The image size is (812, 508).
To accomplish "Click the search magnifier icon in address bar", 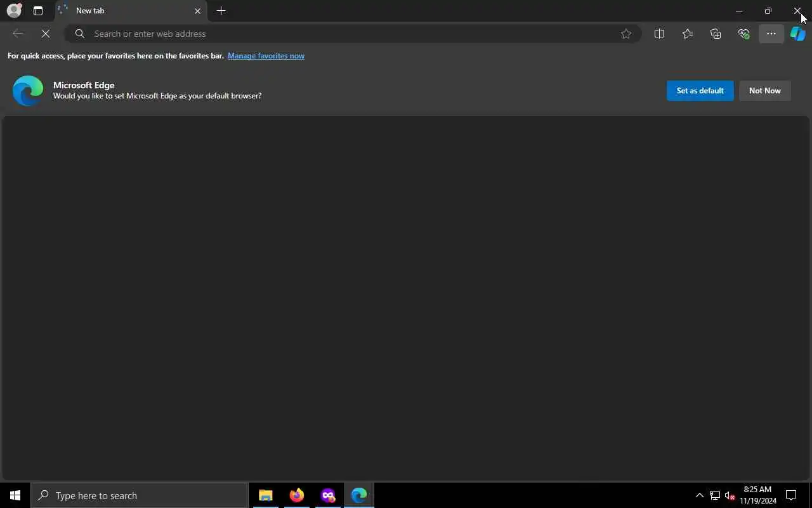I will click(x=80, y=34).
